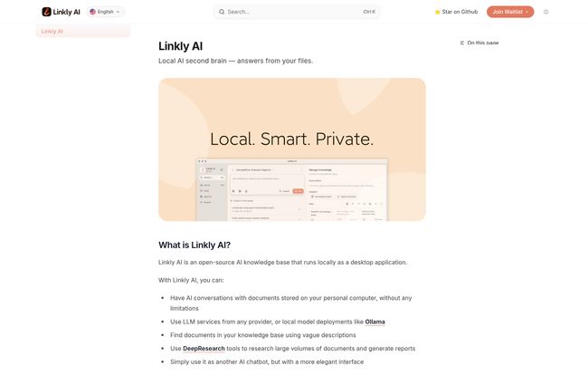This screenshot has height=375, width=588.
Task: Click the Star on Github link
Action: (x=456, y=12)
